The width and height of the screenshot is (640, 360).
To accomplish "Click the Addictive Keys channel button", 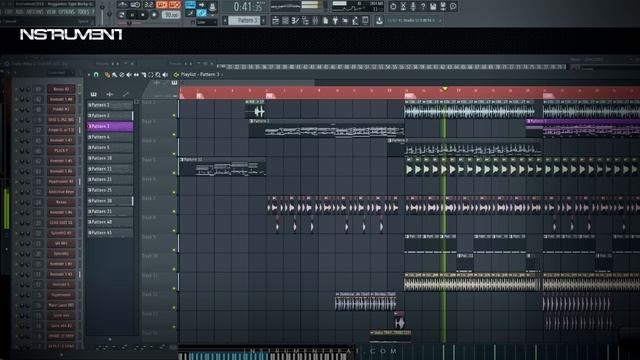I will 61,192.
